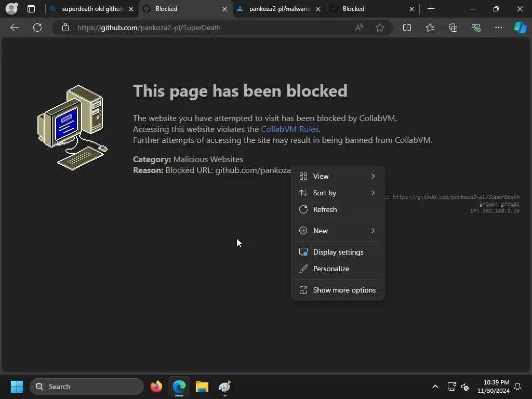The width and height of the screenshot is (532, 399).
Task: Click the taskbar Search box
Action: [x=87, y=387]
